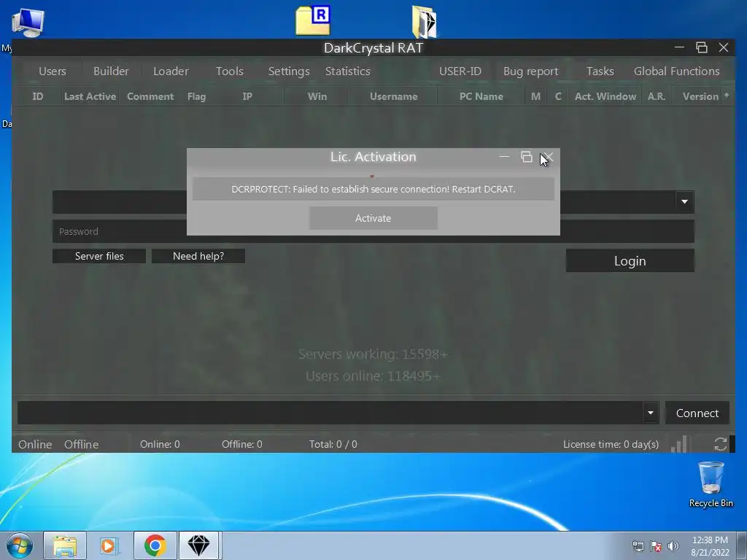Minimize the Lic. Activation dialog
The width and height of the screenshot is (747, 560).
504,157
